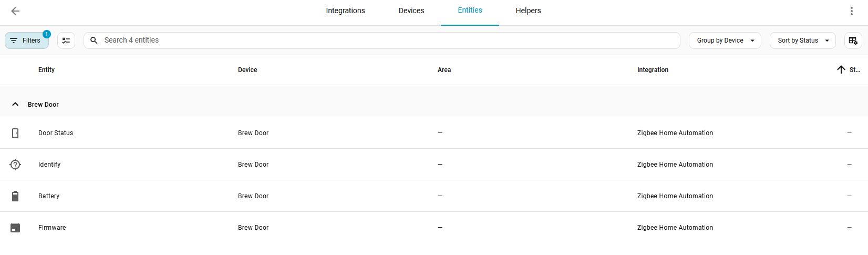Click the Battery entity icon
This screenshot has height=255, width=868.
15,196
